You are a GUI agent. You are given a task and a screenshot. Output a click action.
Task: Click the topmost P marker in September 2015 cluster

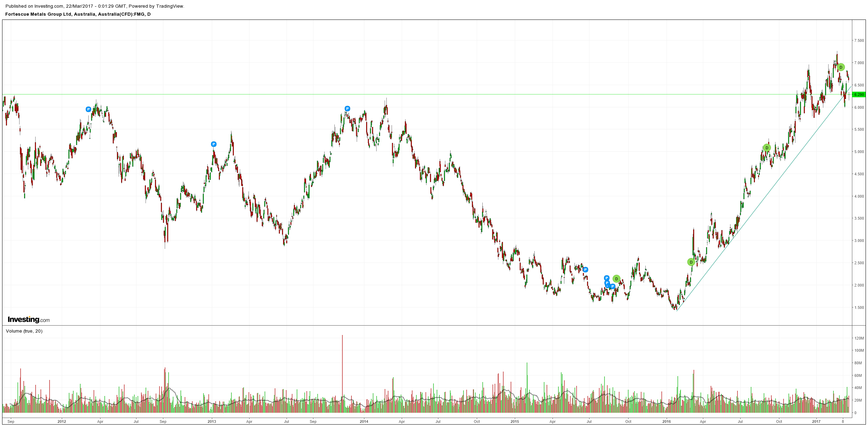(607, 278)
